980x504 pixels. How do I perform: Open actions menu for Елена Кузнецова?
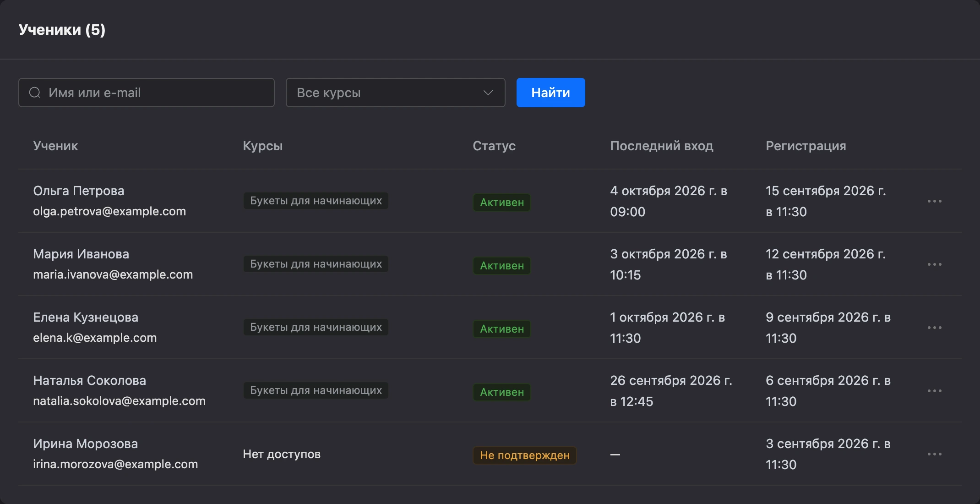(x=934, y=328)
